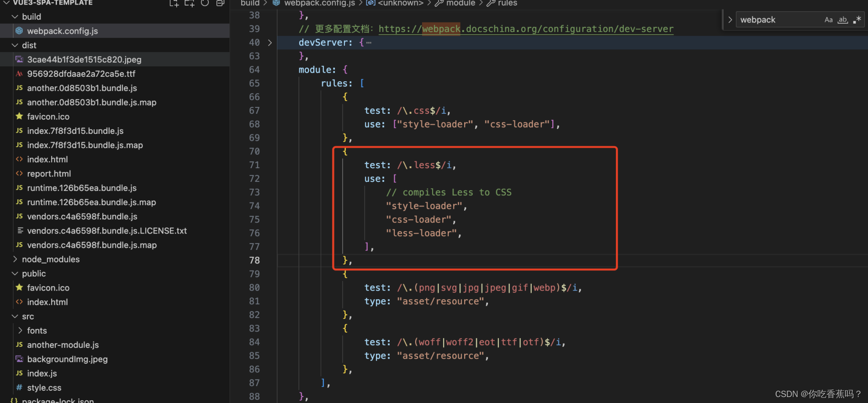Click 'webpack.config.js' in the breadcrumb

point(319,3)
